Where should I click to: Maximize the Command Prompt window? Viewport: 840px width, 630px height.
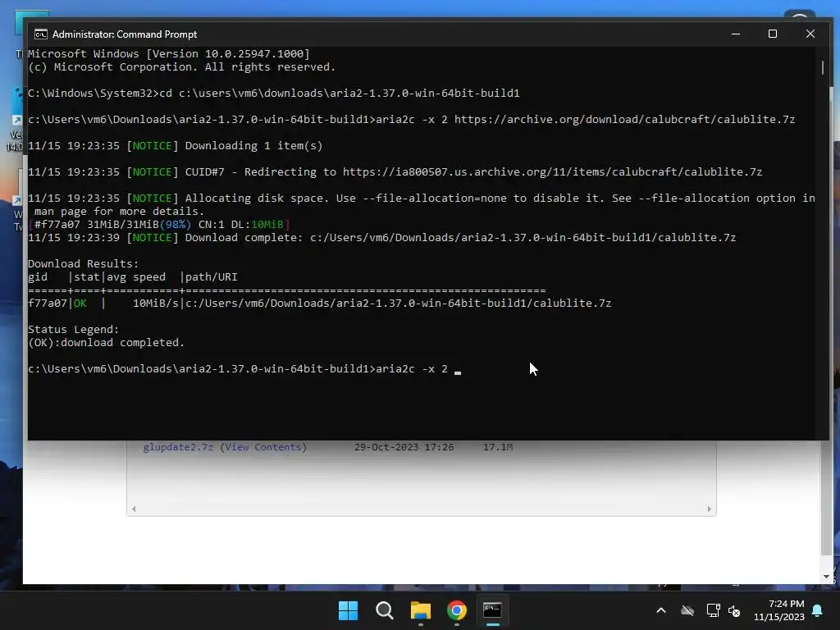coord(773,34)
